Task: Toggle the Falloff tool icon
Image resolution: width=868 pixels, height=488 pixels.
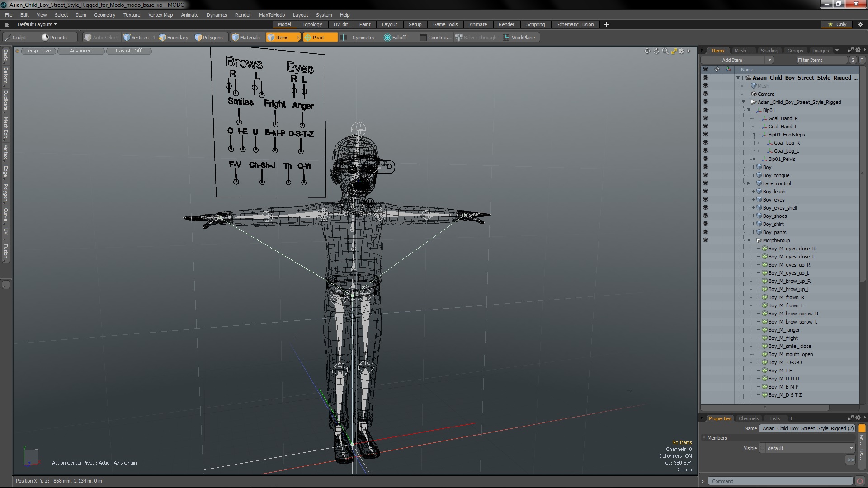Action: [x=387, y=37]
